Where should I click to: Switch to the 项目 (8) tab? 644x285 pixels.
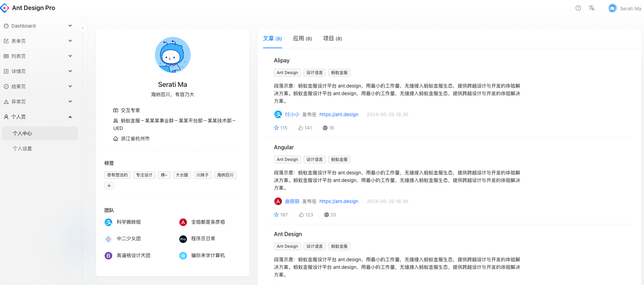point(332,39)
